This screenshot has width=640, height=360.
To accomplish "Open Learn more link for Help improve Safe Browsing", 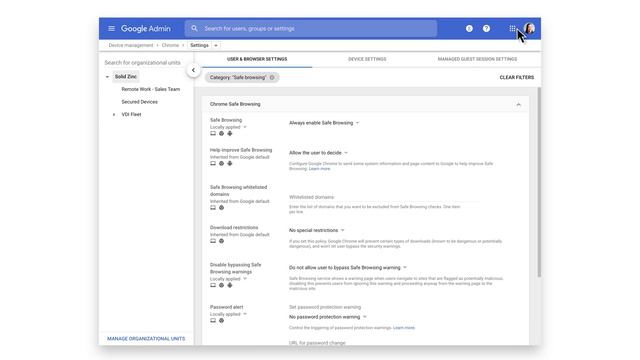I will (320, 169).
